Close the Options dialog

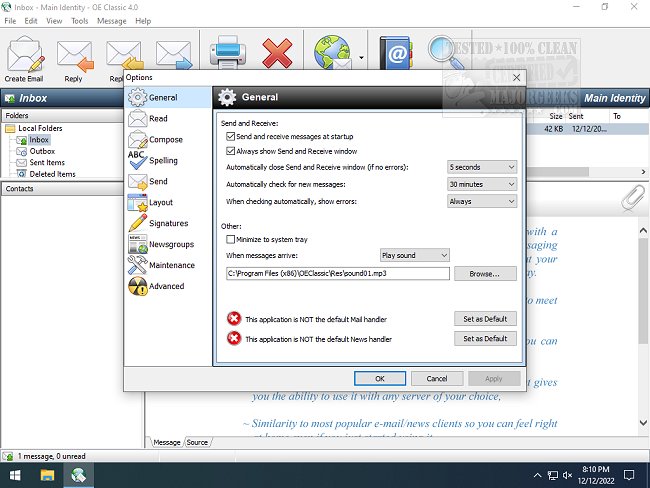[x=516, y=78]
